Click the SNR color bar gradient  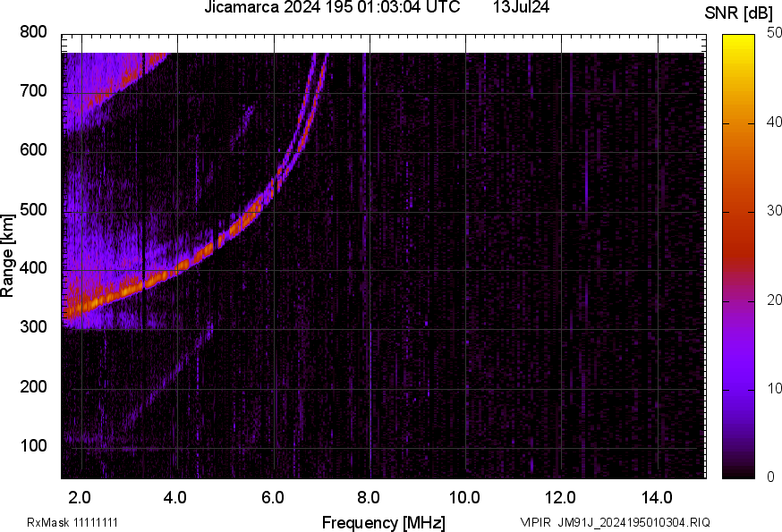[x=739, y=257]
